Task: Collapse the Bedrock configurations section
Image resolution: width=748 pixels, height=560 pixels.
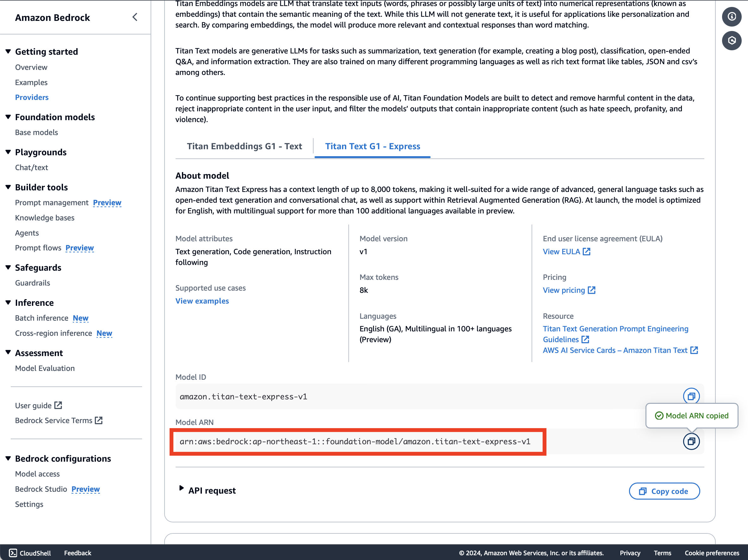Action: point(8,458)
